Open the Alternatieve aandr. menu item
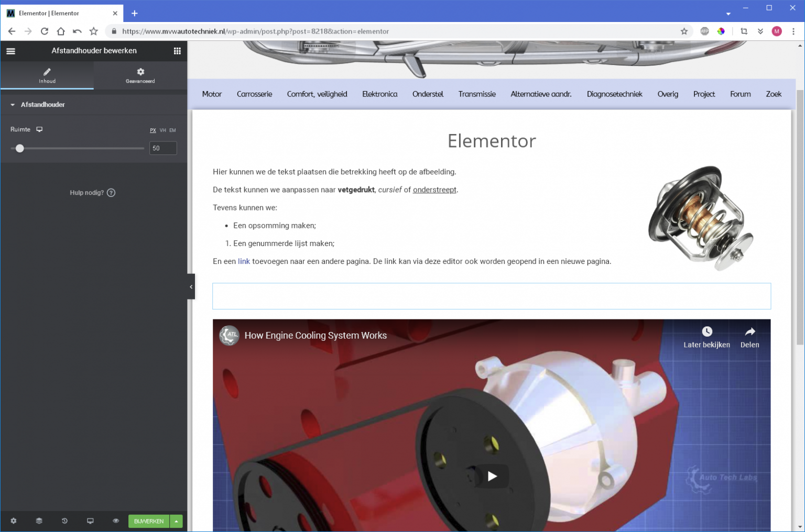 click(541, 94)
